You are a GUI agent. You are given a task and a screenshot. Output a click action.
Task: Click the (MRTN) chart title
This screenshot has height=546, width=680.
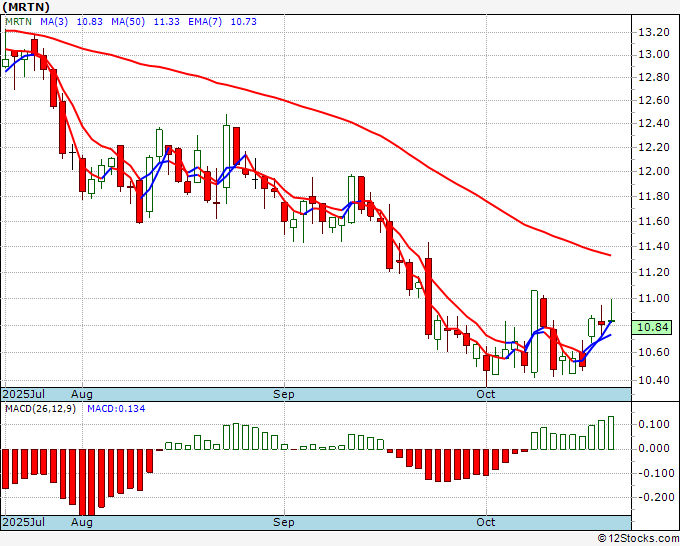coord(26,7)
